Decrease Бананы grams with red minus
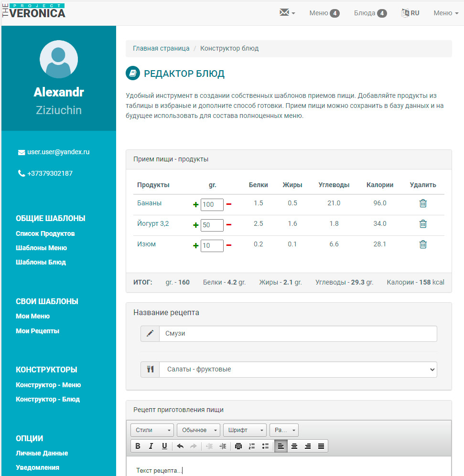This screenshot has width=464, height=476. [229, 205]
